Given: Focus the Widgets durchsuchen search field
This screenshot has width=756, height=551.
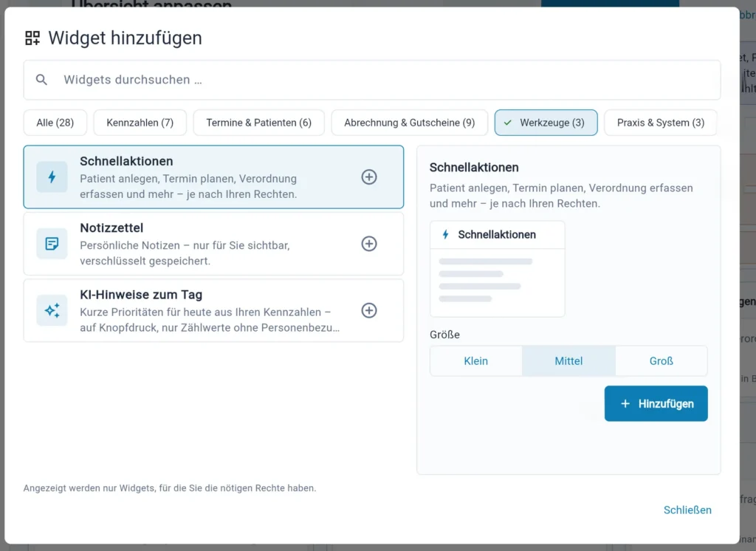Looking at the screenshot, I should [x=372, y=80].
